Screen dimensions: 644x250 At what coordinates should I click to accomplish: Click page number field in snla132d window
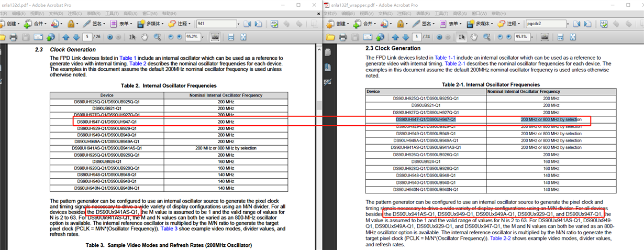click(x=88, y=37)
